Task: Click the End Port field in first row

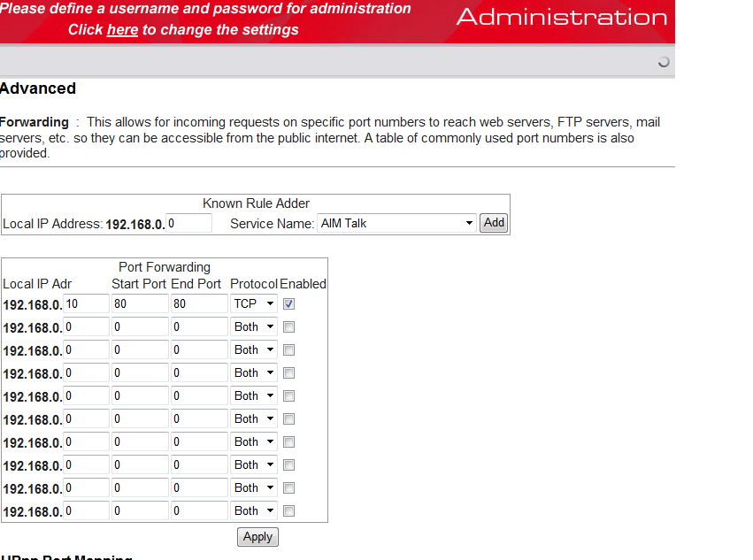Action: (199, 303)
